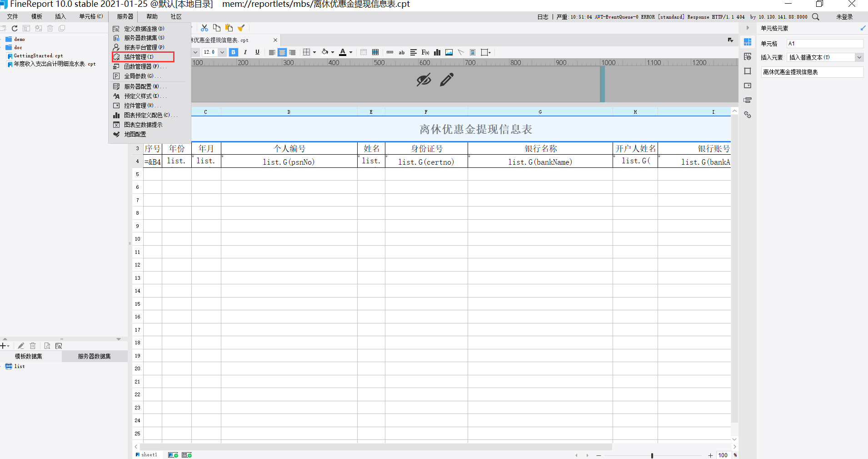
Task: Open the 日志 log link
Action: (x=543, y=17)
